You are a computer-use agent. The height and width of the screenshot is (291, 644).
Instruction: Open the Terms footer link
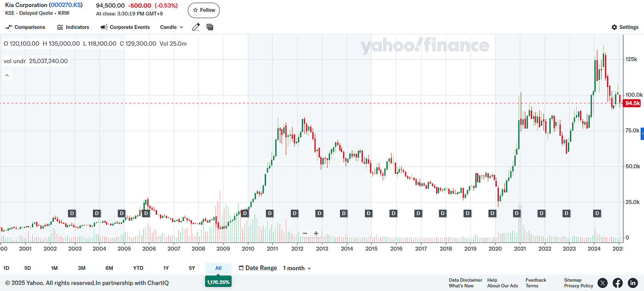532,286
